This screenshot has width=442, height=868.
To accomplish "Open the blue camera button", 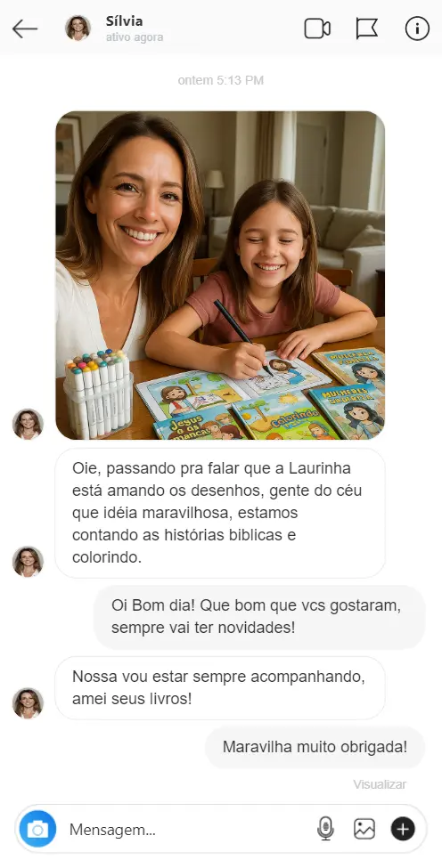I will (37, 829).
